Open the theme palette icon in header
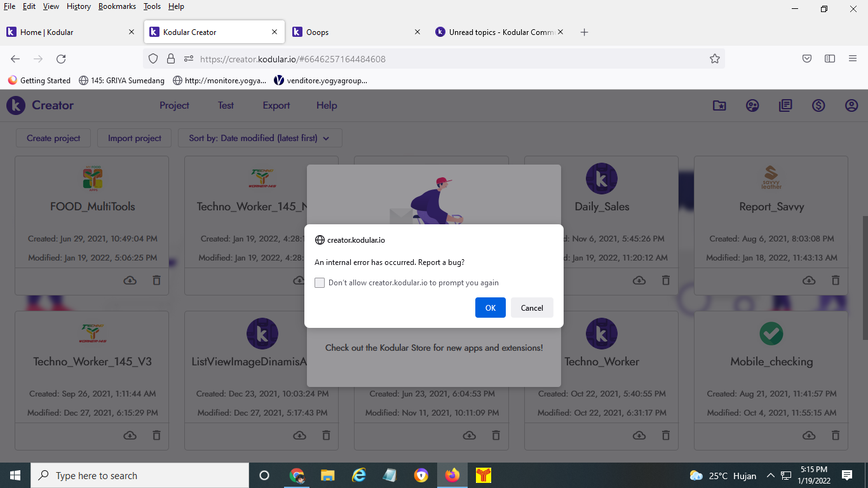The width and height of the screenshot is (868, 488). click(752, 105)
